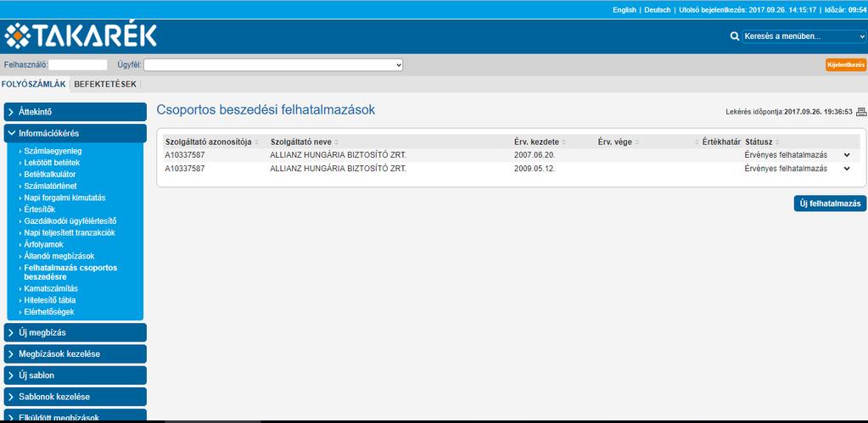Click the Felhasználó input field

point(78,64)
